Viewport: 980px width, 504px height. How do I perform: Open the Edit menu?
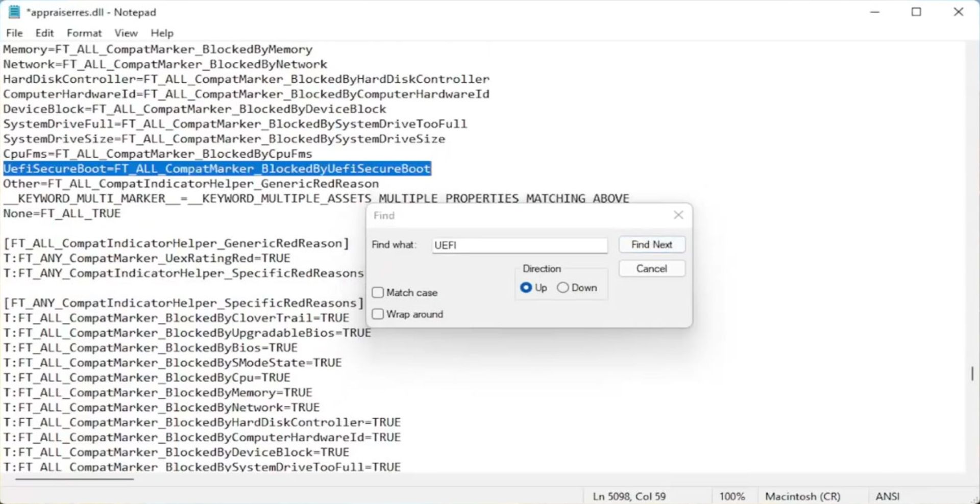coord(44,33)
